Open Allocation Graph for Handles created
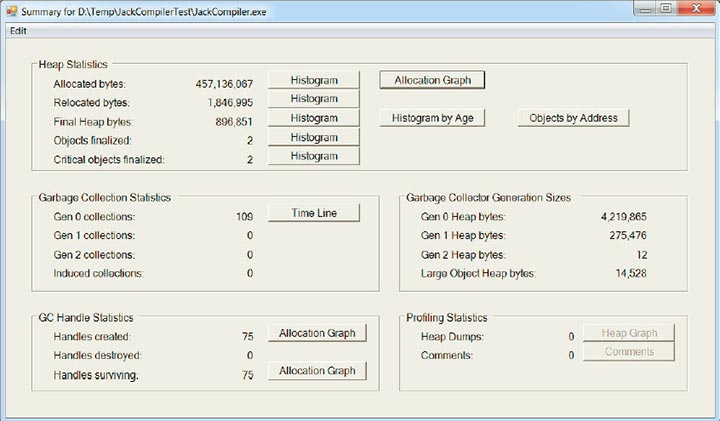This screenshot has height=421, width=720. pyautogui.click(x=317, y=333)
